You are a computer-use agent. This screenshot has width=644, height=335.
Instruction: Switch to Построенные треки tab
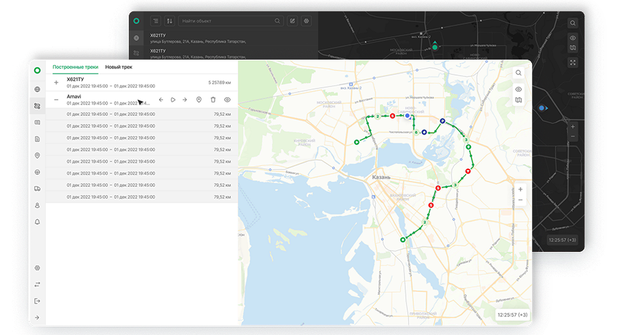75,67
